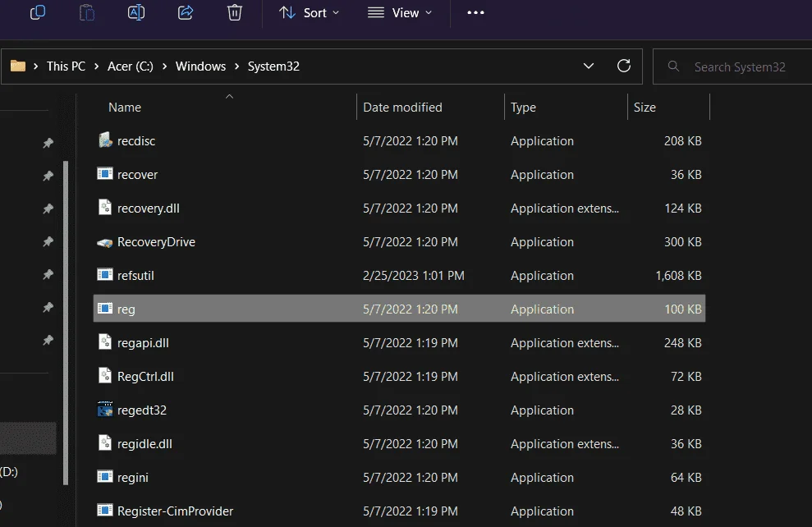812x527 pixels.
Task: Click the Copy icon in toolbar
Action: (x=38, y=12)
